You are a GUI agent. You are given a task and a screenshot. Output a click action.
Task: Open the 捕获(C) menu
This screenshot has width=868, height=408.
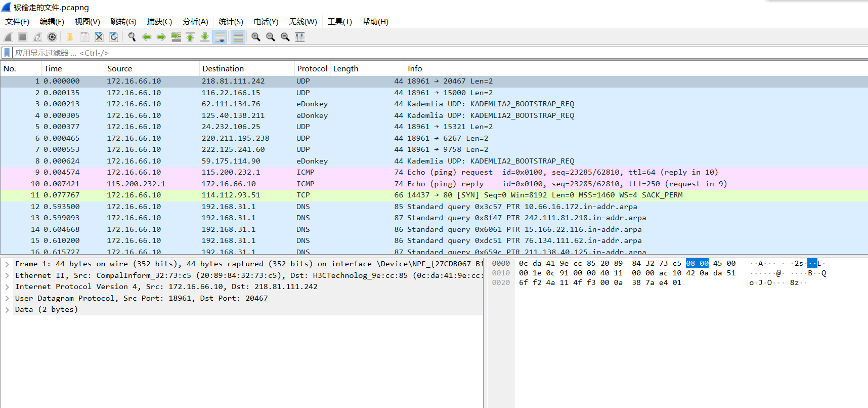click(x=159, y=22)
